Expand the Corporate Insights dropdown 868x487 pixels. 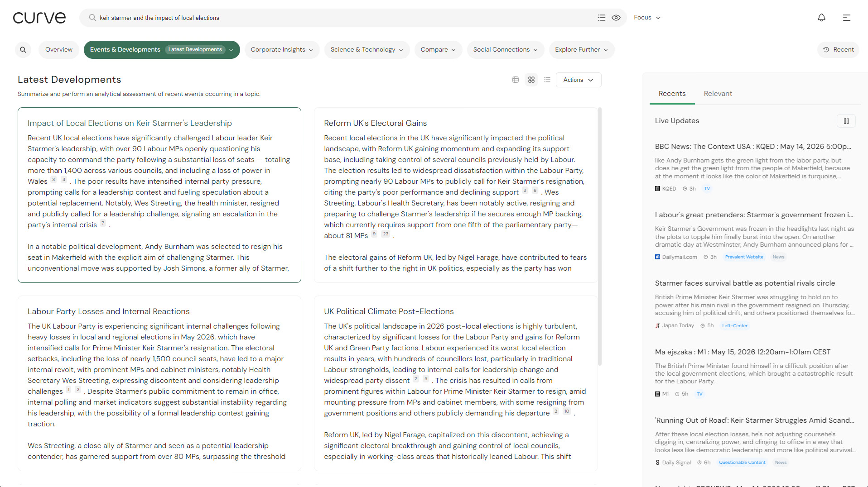282,50
